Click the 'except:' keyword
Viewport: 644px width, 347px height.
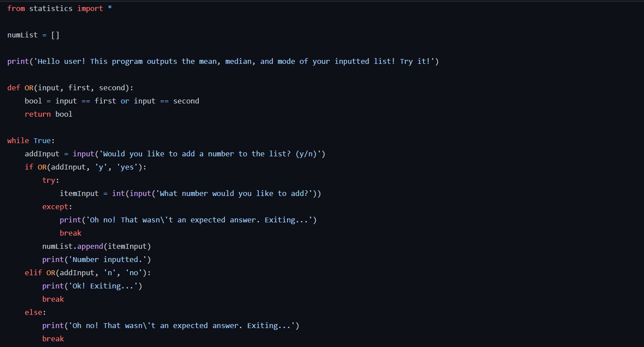pyautogui.click(x=57, y=207)
